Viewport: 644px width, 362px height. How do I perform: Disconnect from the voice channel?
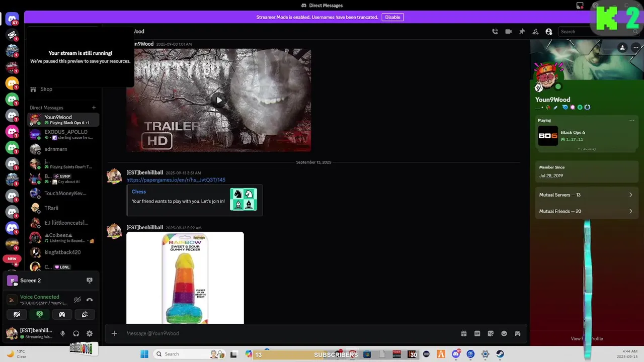coord(90,300)
